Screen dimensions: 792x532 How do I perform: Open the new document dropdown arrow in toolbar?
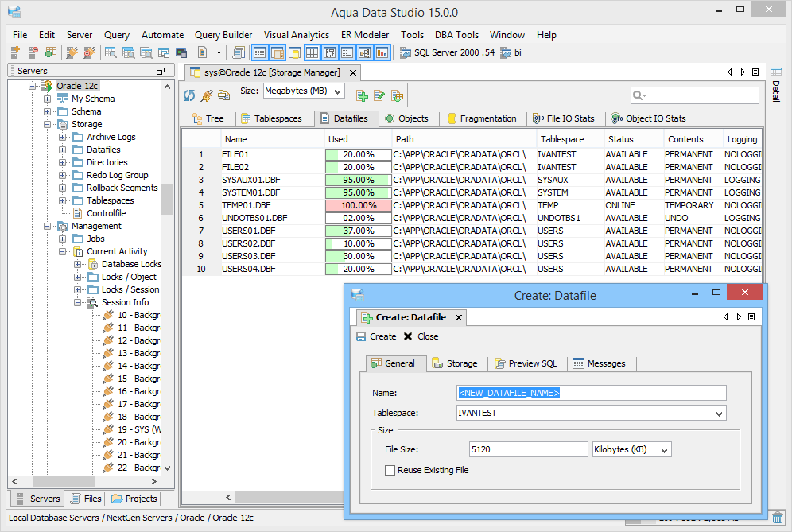[x=219, y=52]
